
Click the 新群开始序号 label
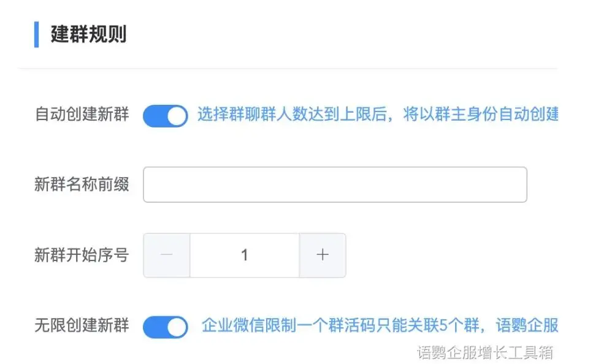click(x=82, y=255)
